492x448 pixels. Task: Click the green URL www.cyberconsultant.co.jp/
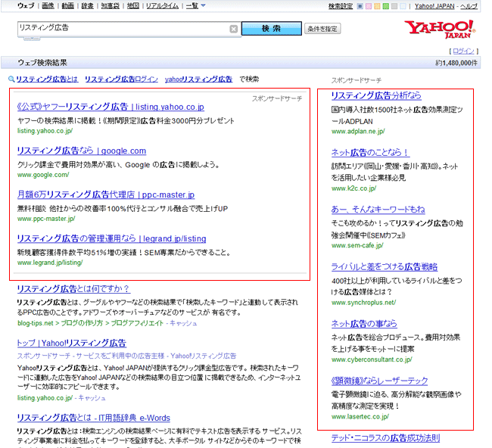[x=372, y=359]
